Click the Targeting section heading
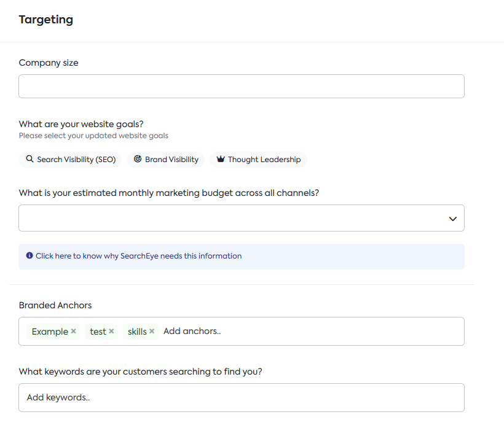The image size is (504, 436). [46, 20]
